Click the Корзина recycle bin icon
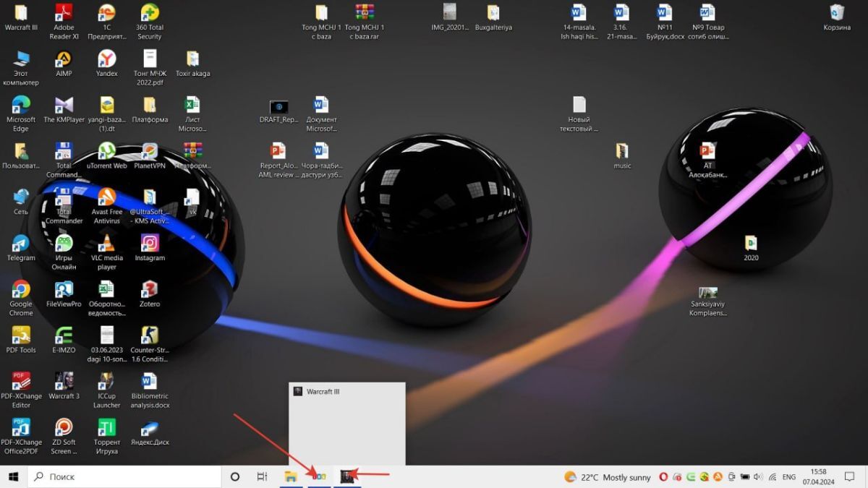 pos(837,14)
